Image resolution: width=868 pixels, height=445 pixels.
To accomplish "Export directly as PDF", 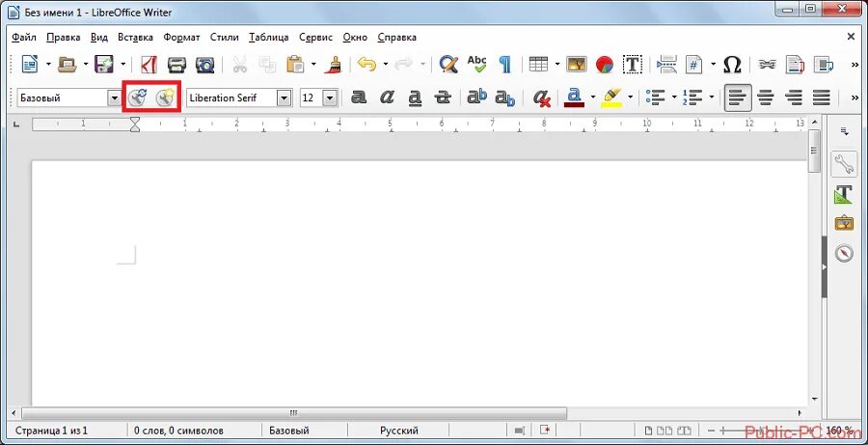I will coord(149,65).
